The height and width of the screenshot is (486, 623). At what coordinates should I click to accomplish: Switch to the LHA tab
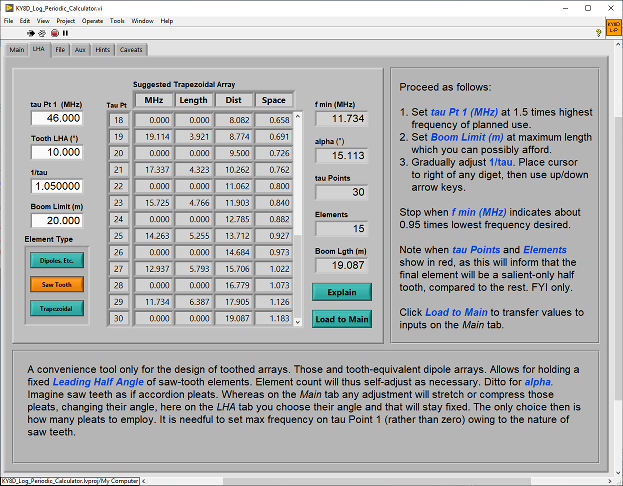39,49
